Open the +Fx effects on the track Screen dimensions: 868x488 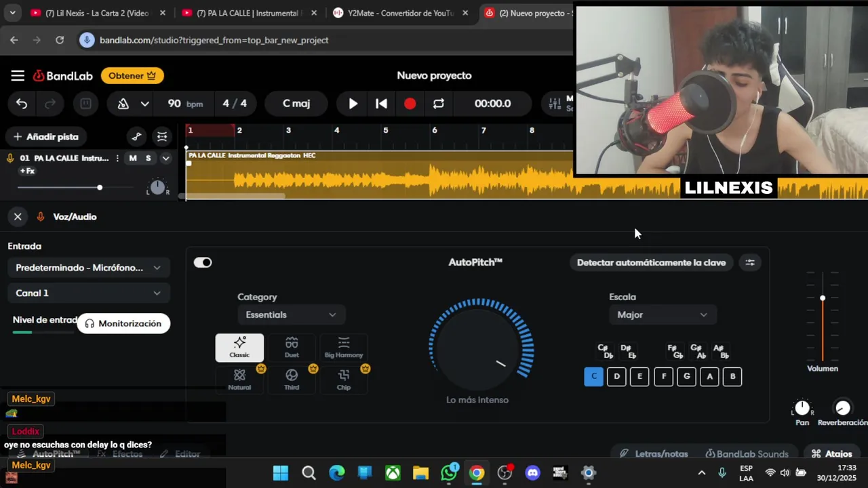pyautogui.click(x=27, y=171)
